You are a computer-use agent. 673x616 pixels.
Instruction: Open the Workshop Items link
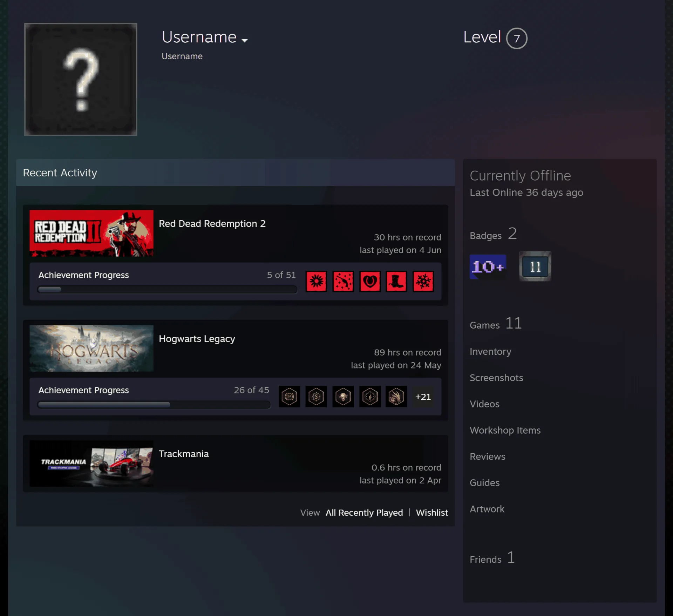click(x=505, y=430)
